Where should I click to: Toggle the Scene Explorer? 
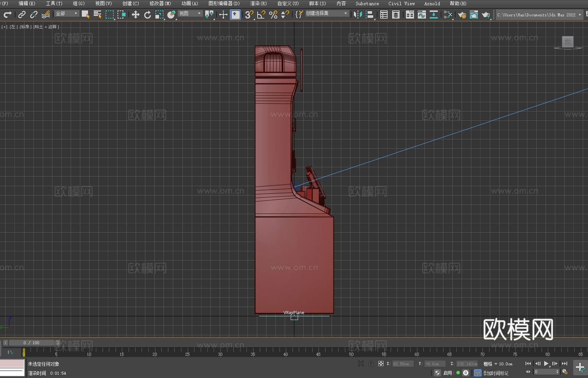click(384, 14)
